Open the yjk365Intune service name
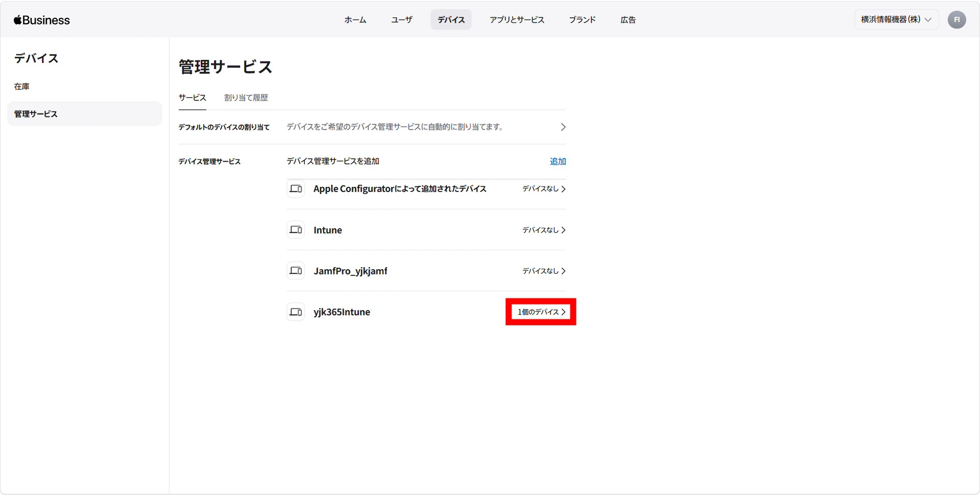 342,312
